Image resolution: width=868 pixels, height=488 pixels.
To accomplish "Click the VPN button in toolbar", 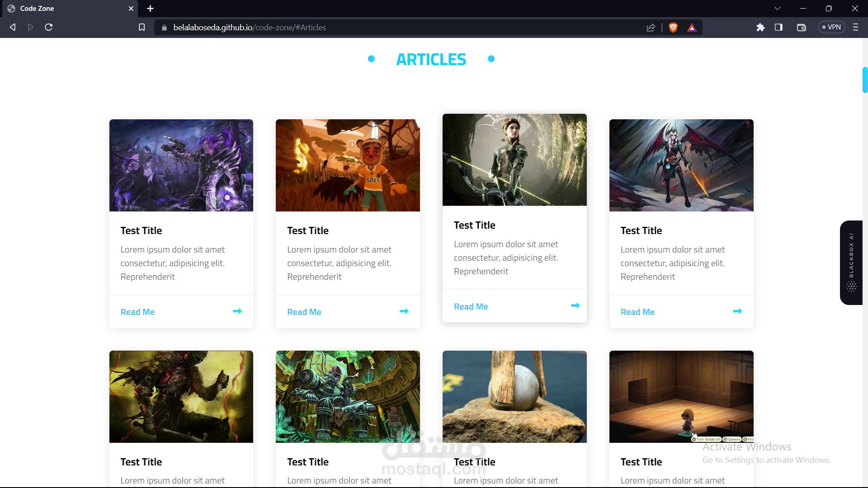I will pyautogui.click(x=832, y=27).
